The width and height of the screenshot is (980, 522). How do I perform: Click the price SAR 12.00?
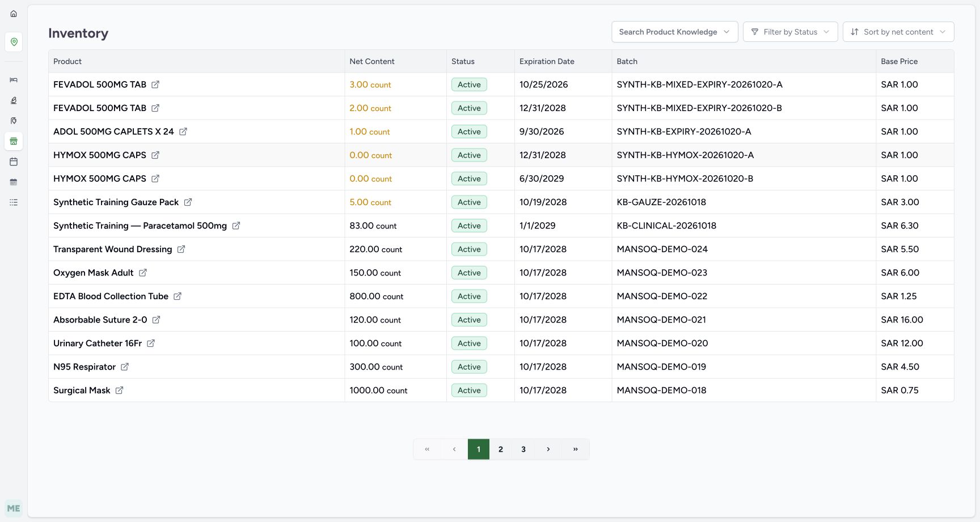pos(902,343)
